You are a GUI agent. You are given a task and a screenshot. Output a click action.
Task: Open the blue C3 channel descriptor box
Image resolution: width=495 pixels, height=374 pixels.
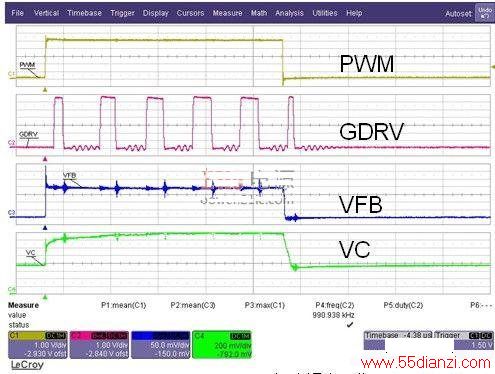(161, 345)
